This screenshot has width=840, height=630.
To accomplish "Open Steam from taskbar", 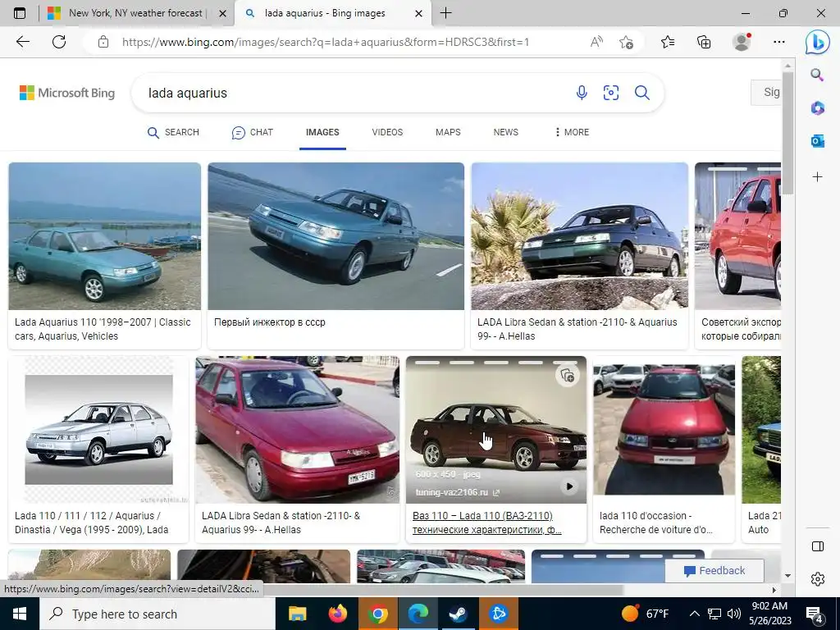I will [458, 614].
